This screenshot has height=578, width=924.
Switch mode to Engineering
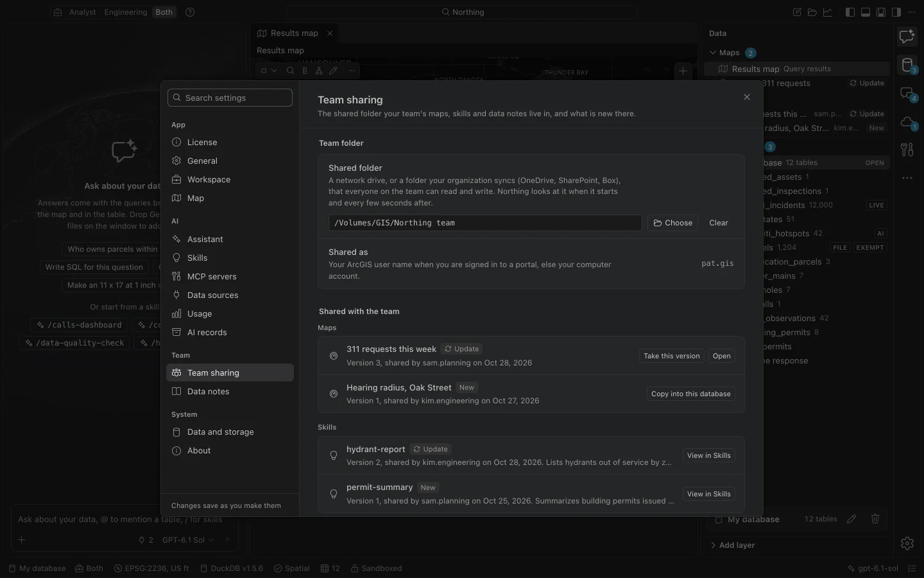pyautogui.click(x=126, y=12)
